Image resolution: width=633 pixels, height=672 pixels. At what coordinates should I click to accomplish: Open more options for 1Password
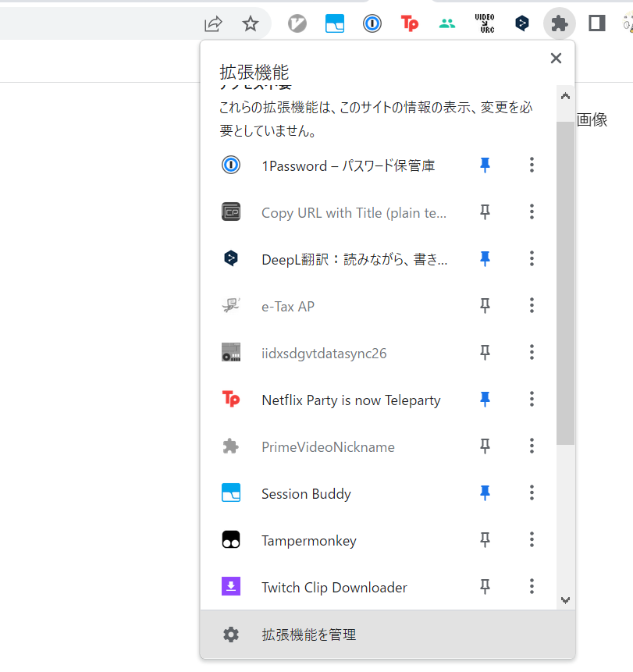pos(532,165)
